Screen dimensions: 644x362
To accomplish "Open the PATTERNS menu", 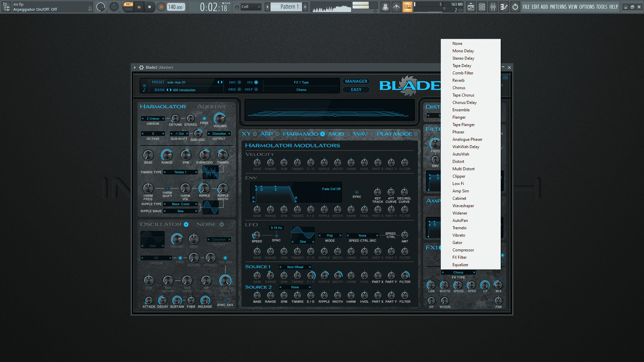I will (x=558, y=7).
